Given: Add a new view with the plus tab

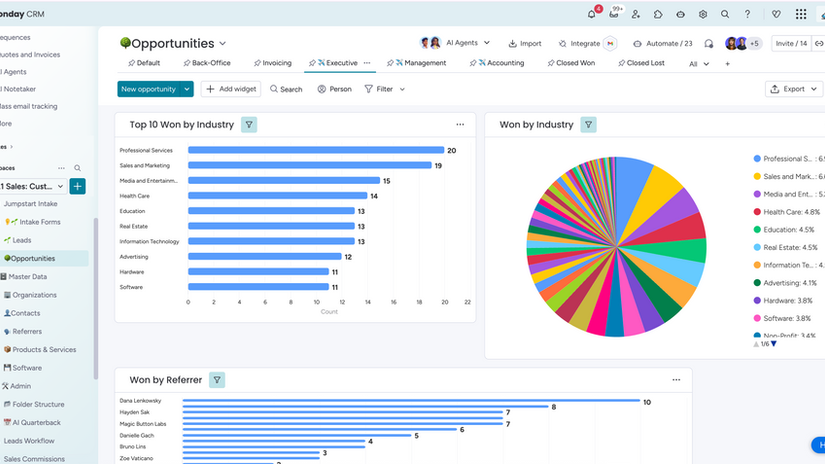Looking at the screenshot, I should 728,64.
